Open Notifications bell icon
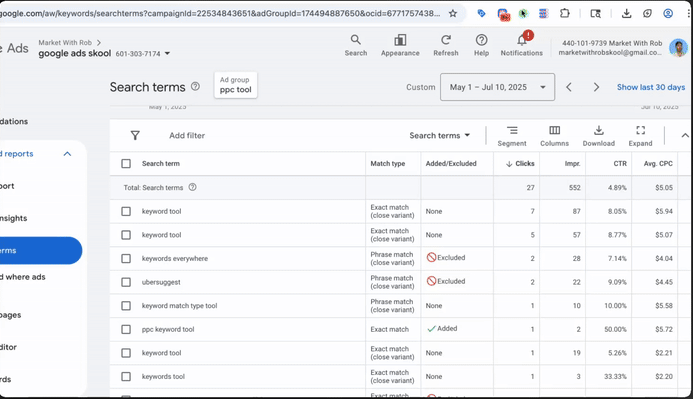The height and width of the screenshot is (399, 693). (x=522, y=41)
